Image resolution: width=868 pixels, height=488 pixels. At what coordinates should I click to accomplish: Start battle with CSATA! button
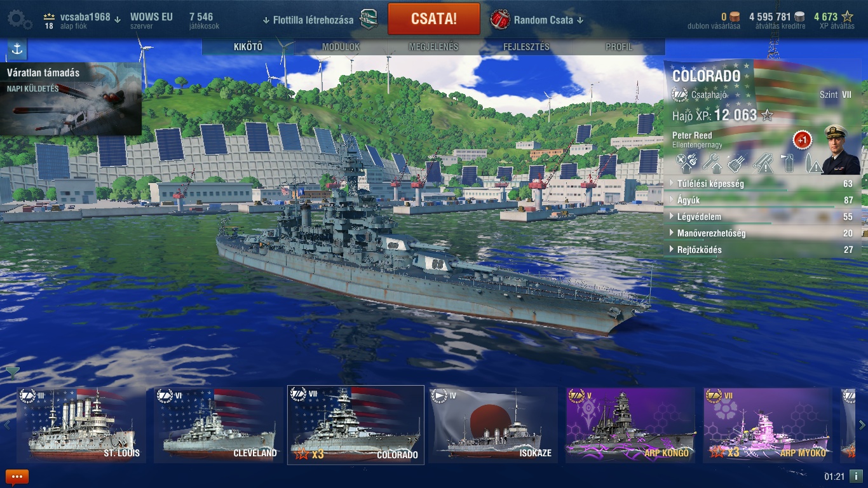(x=434, y=19)
